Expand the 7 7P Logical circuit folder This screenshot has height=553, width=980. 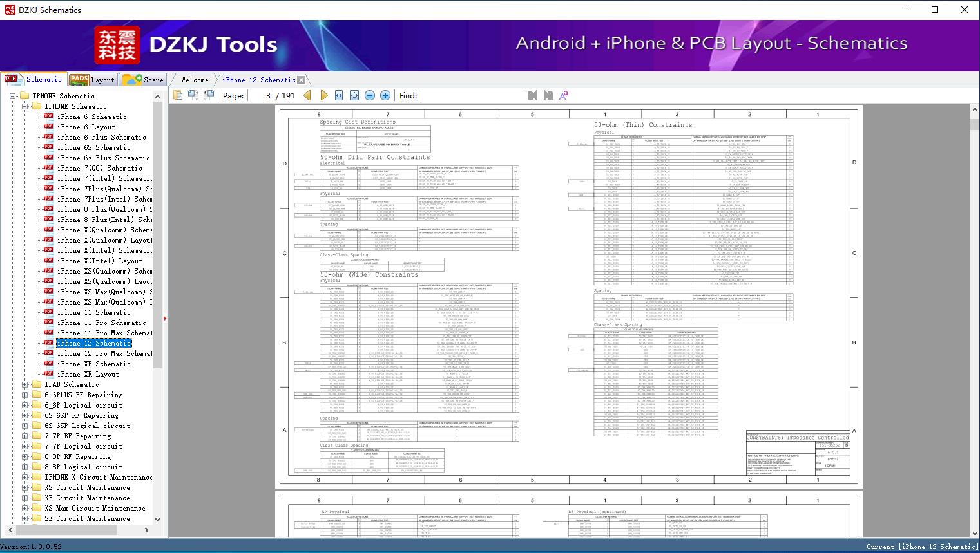pos(24,446)
